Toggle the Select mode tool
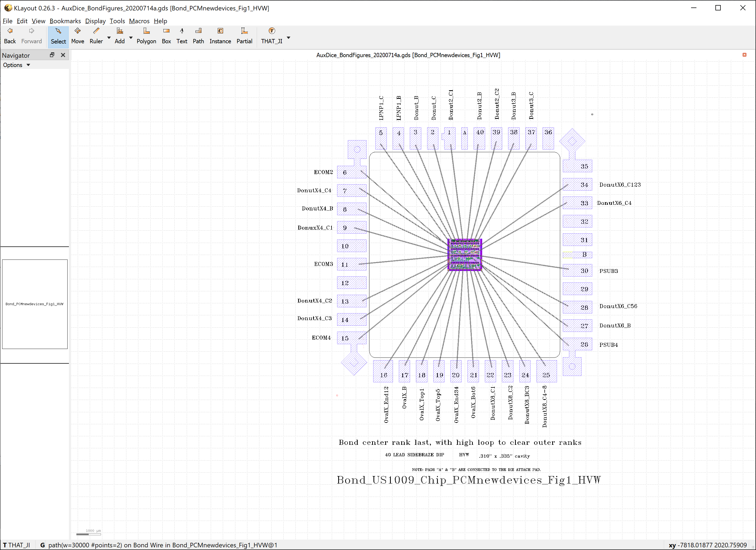This screenshot has width=756, height=550. point(58,36)
